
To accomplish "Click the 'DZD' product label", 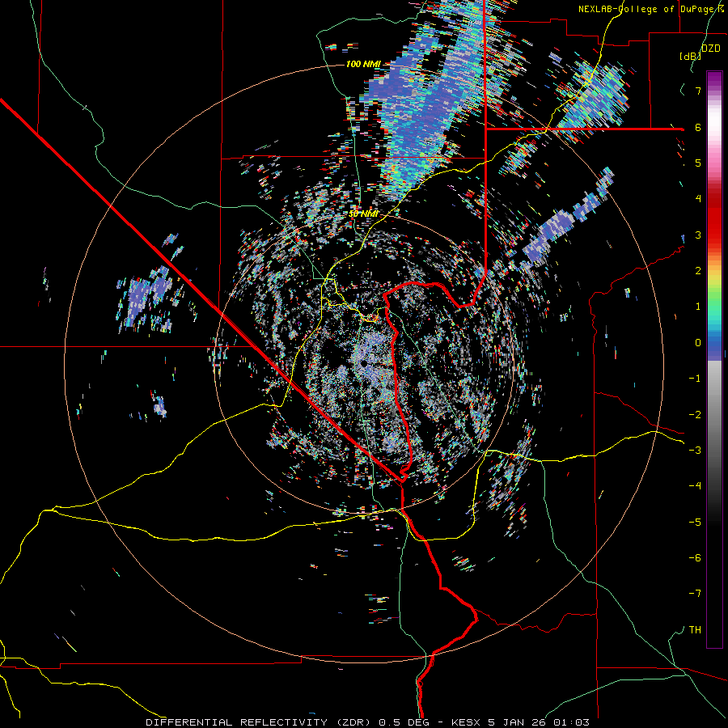I will pos(711,48).
